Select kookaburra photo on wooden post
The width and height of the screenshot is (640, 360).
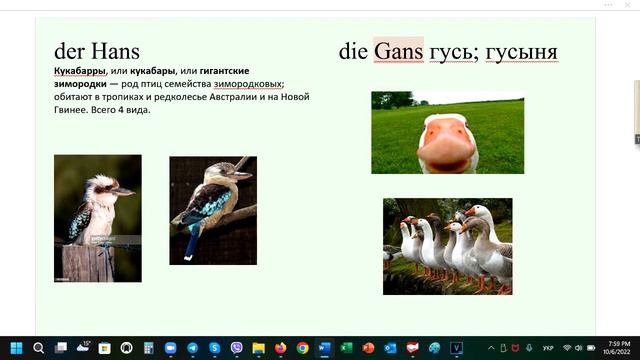pos(98,218)
